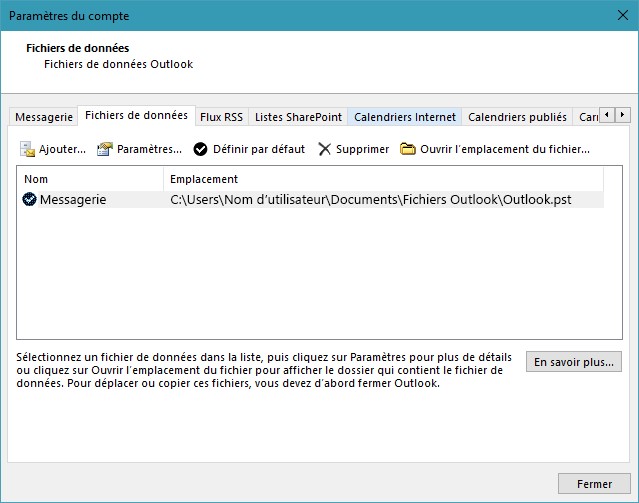Click the folder icon for opening file location
639x503 pixels.
pos(408,149)
